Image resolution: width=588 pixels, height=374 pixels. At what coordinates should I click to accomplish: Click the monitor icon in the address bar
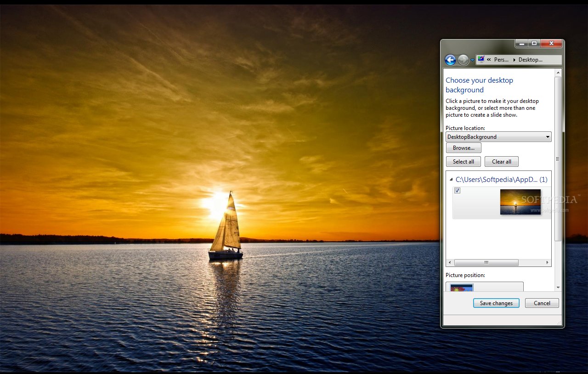point(481,59)
